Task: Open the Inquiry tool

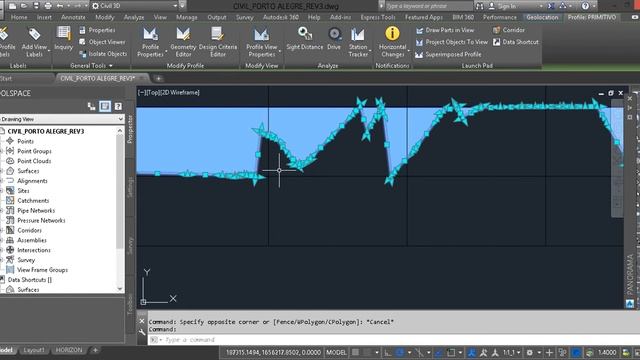Action: tap(64, 39)
